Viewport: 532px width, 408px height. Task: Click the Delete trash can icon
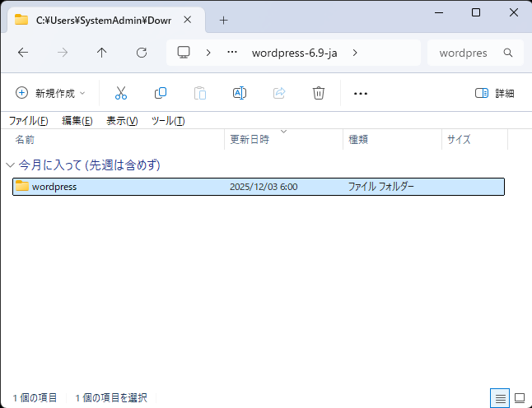point(319,93)
